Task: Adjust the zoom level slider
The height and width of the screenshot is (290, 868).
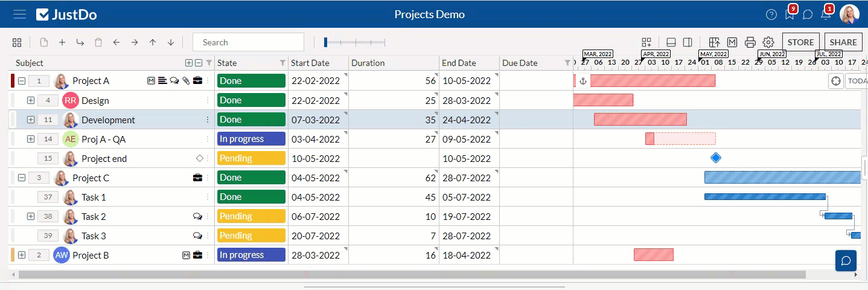Action: 354,42
